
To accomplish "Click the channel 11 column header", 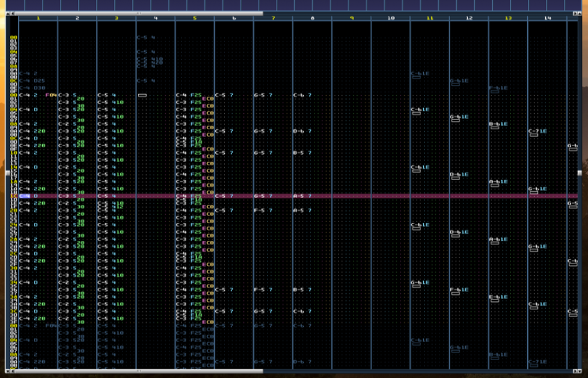I will pos(430,19).
